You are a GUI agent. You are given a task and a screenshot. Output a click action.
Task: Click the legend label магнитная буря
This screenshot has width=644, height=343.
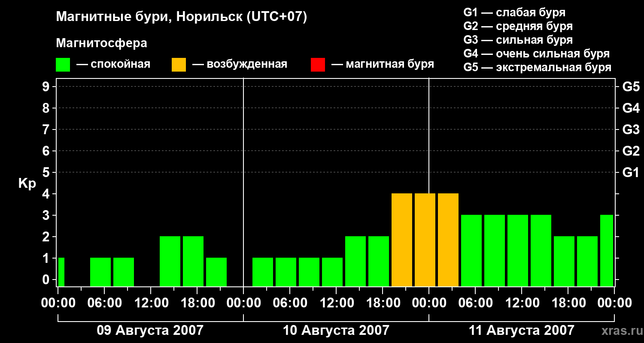pos(390,65)
